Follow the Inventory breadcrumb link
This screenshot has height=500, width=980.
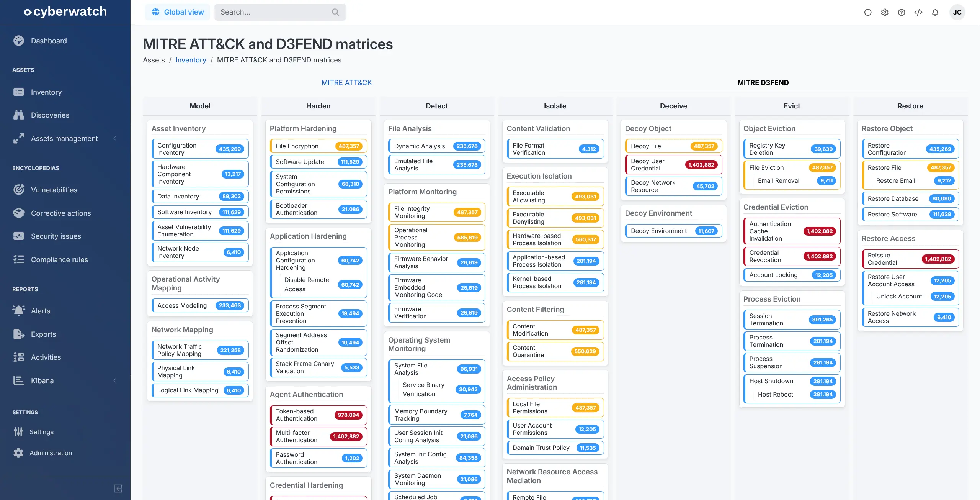point(191,60)
